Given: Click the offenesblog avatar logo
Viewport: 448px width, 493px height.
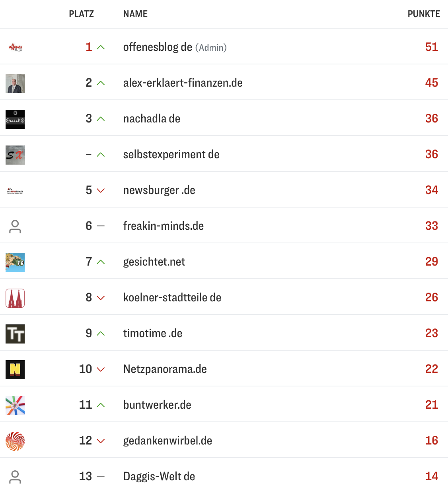Looking at the screenshot, I should 15,48.
